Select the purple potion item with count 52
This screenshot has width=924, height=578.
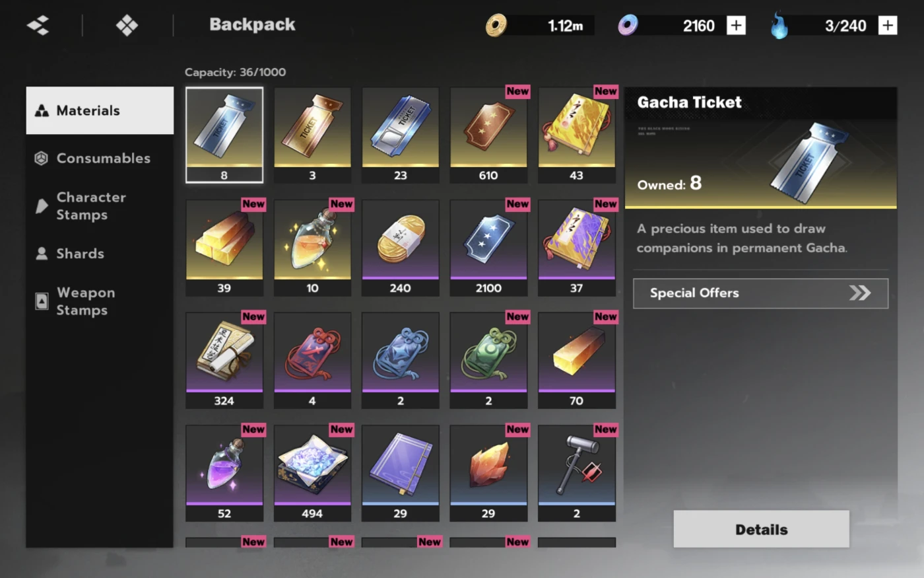tap(224, 473)
